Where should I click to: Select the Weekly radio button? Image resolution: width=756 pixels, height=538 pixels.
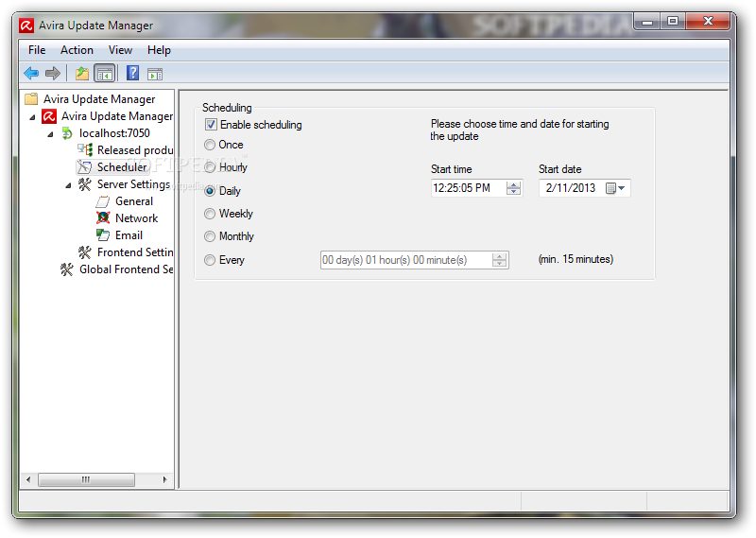210,214
